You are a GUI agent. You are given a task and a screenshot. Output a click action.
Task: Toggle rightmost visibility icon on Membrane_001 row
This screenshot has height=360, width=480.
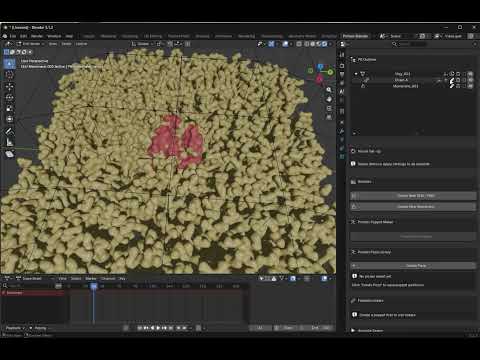(470, 86)
